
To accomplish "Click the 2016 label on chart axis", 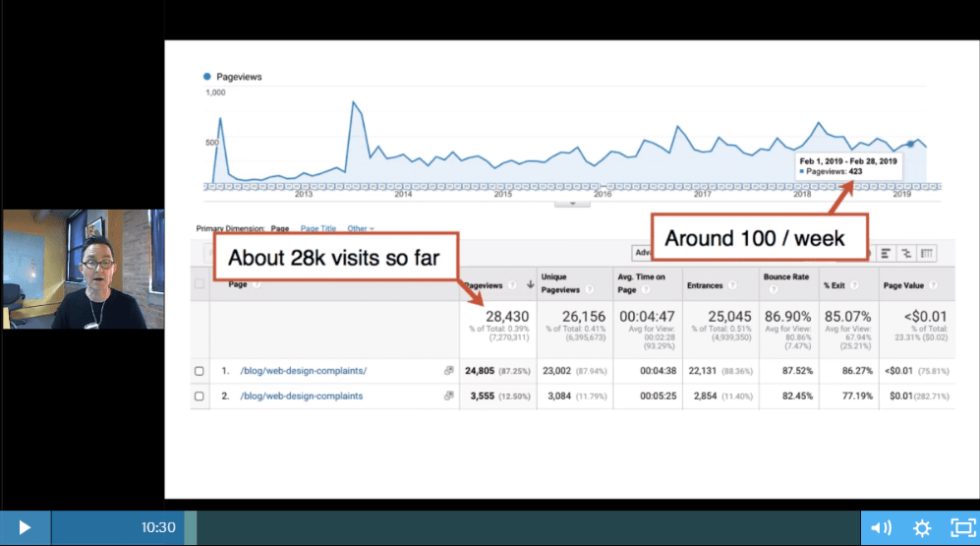I will tap(603, 194).
